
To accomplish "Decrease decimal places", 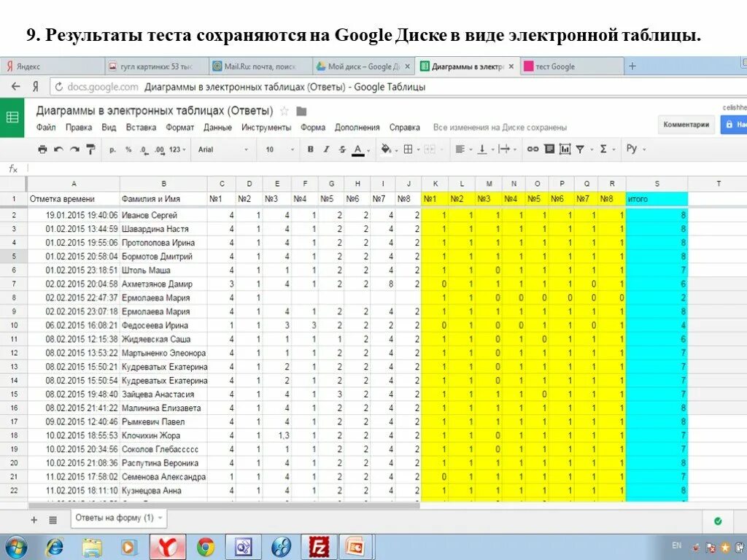I will click(144, 149).
